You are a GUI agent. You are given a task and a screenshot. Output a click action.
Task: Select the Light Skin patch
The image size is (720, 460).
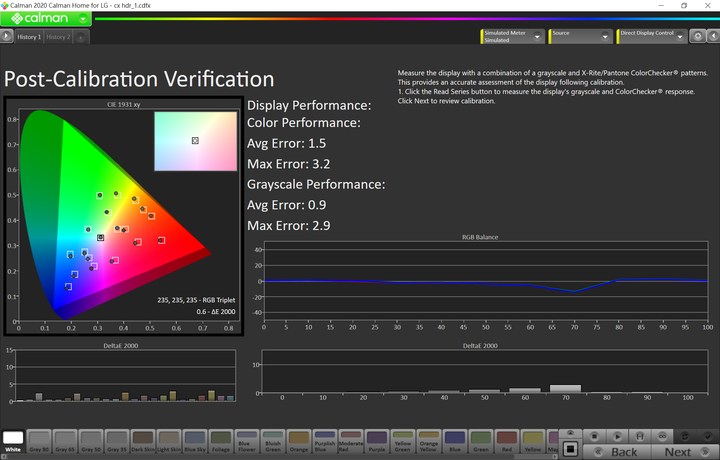click(x=169, y=442)
